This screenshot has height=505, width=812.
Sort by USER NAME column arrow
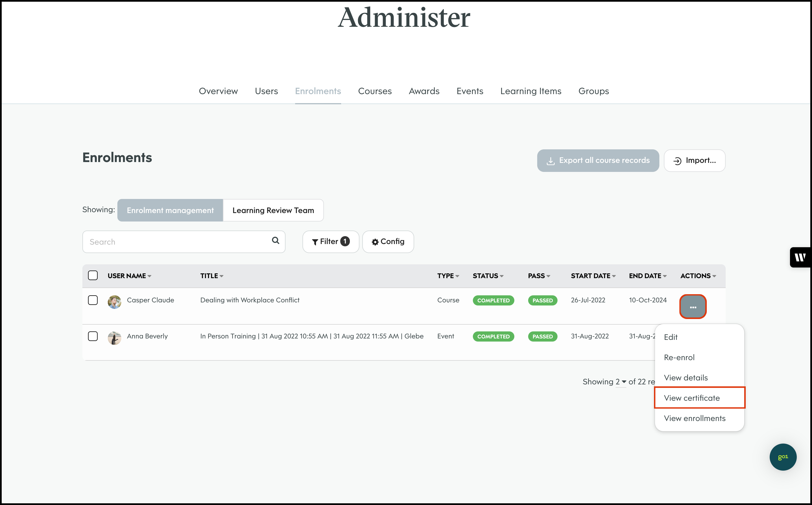[150, 276]
